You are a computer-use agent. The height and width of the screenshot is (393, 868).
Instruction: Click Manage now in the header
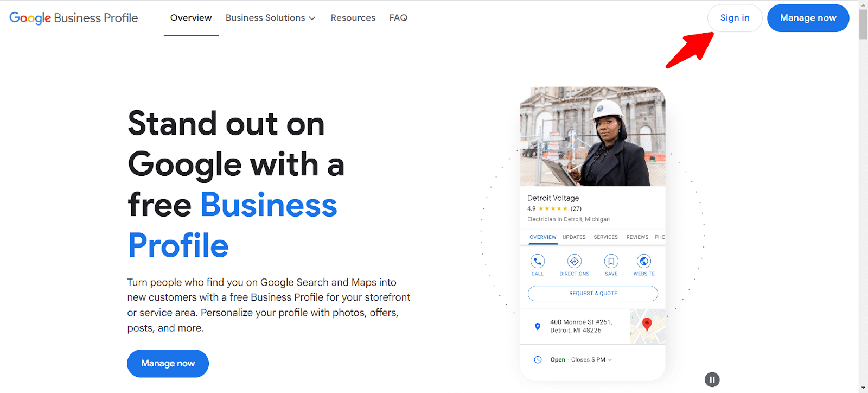click(808, 18)
